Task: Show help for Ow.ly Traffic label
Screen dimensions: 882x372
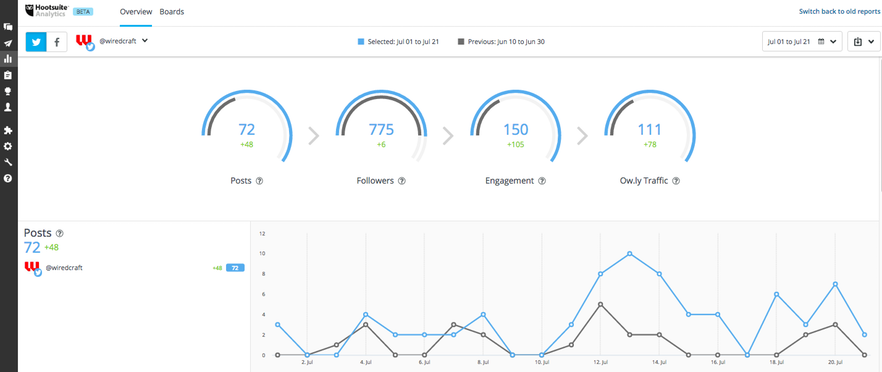Action: click(x=676, y=181)
